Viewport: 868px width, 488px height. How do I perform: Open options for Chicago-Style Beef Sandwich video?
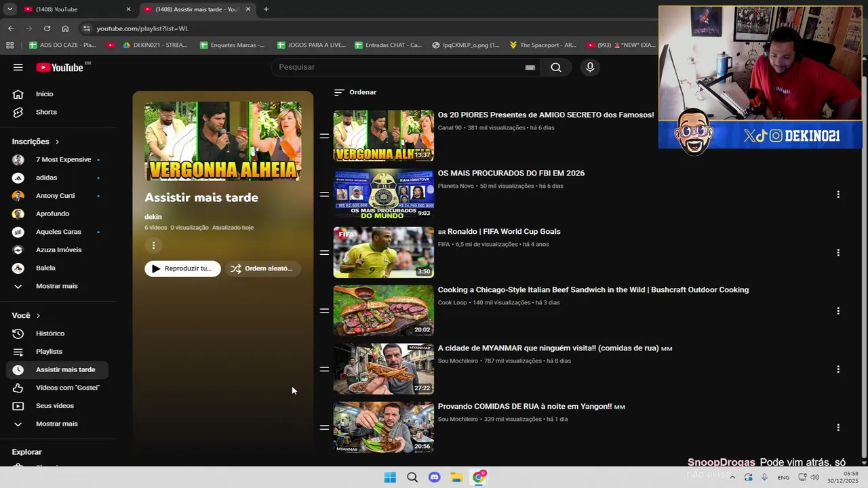click(x=838, y=310)
